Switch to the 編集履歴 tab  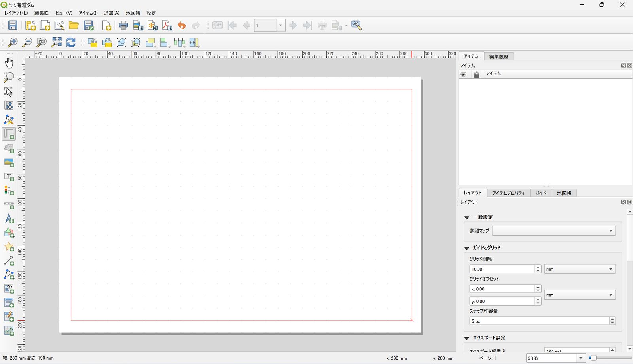(x=498, y=57)
